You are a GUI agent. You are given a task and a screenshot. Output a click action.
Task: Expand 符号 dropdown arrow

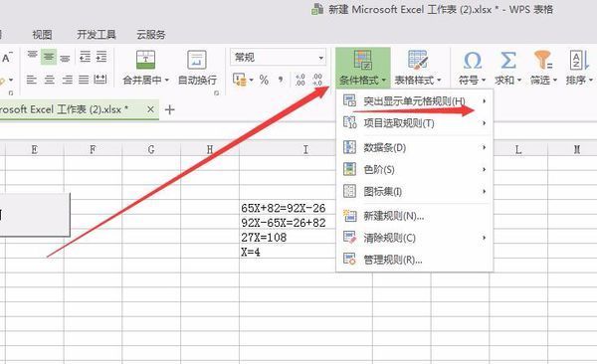[484, 81]
